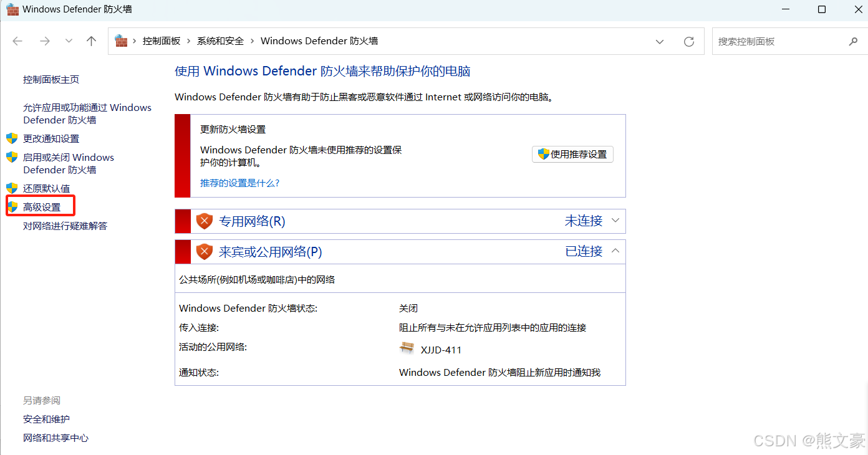Open recent locations dropdown chevron
The width and height of the screenshot is (868, 455).
[69, 41]
